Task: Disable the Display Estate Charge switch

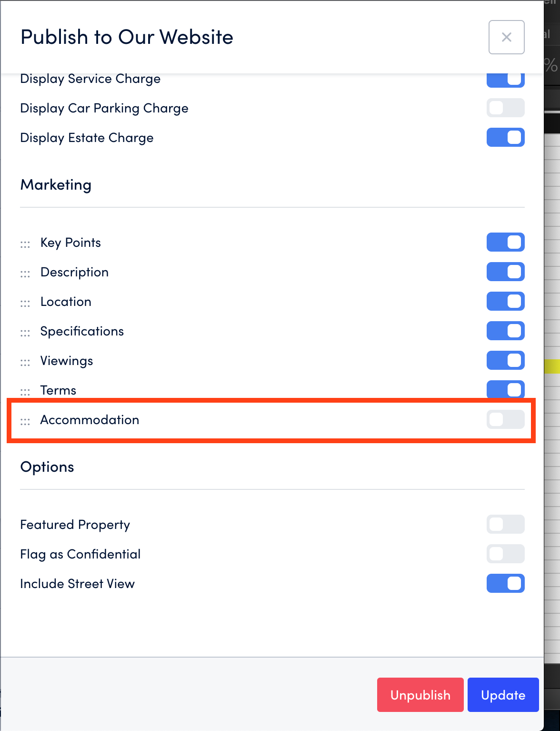Action: (505, 137)
